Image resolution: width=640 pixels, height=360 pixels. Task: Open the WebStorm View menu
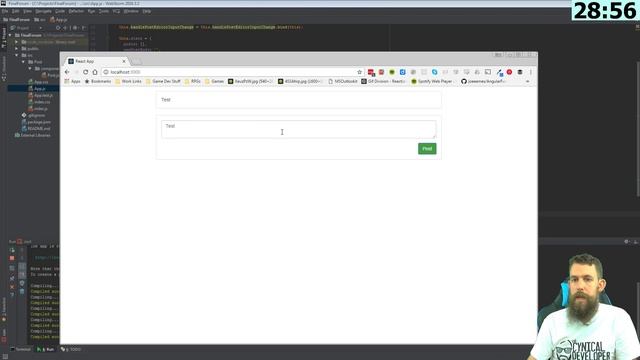[27, 11]
